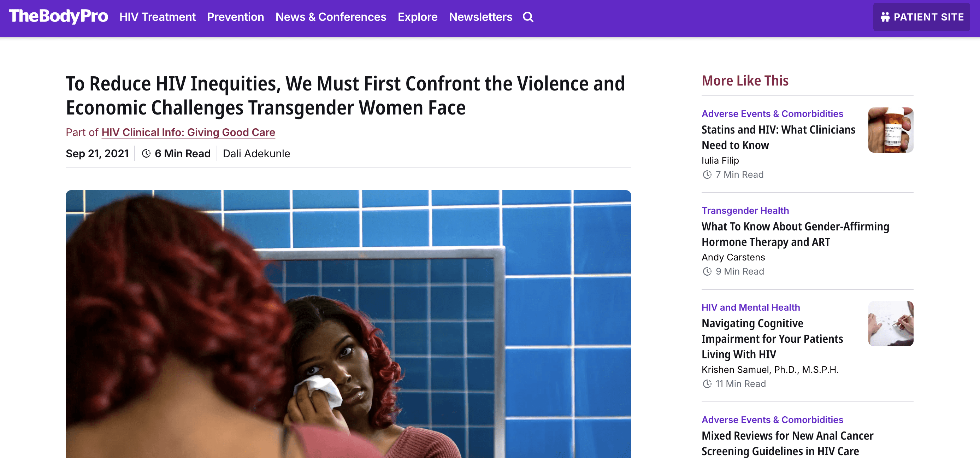Click the clock icon next to 9 Min Read
980x458 pixels.
point(707,271)
